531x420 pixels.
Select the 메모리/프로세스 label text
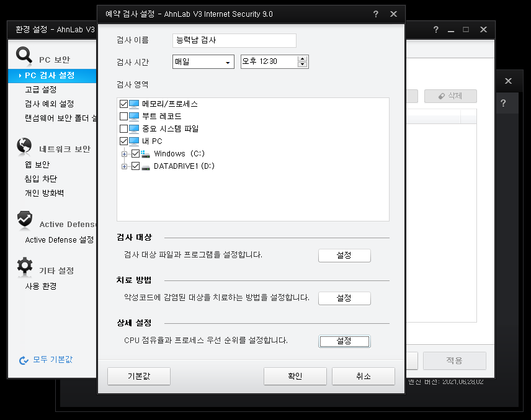(170, 104)
